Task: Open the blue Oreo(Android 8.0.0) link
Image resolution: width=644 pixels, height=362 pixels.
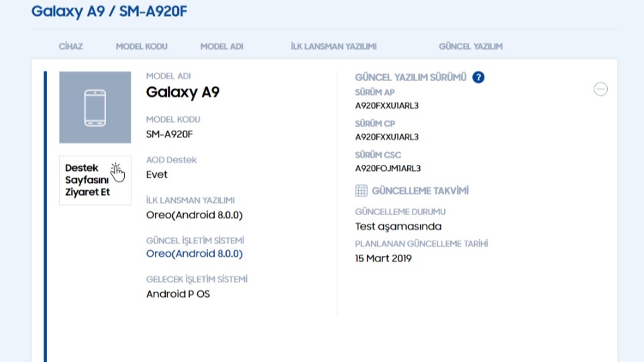Action: [195, 253]
